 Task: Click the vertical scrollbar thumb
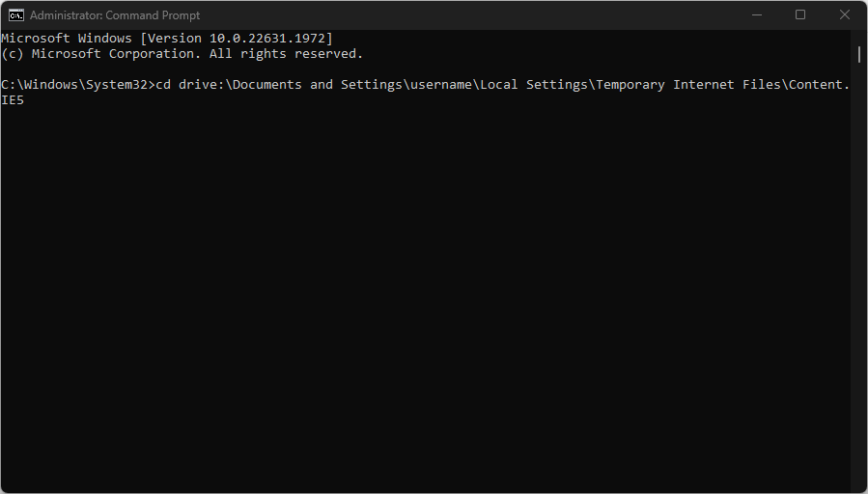click(858, 54)
